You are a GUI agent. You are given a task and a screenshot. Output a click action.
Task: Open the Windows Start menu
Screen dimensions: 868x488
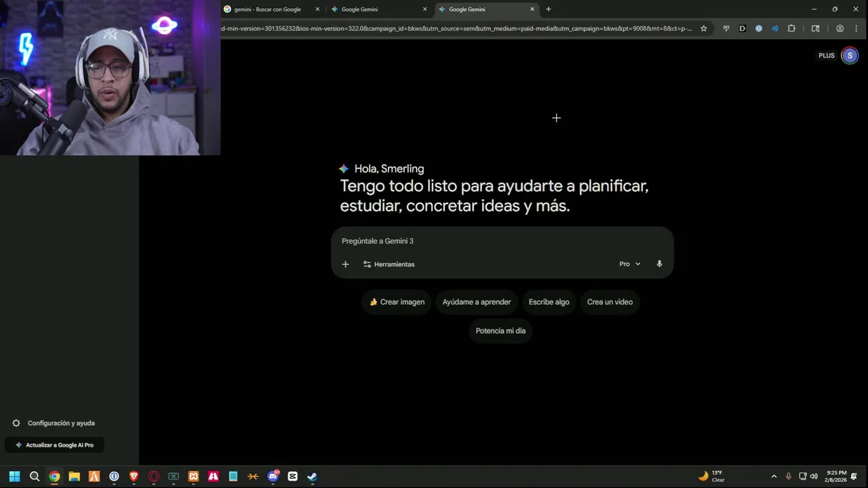click(14, 476)
